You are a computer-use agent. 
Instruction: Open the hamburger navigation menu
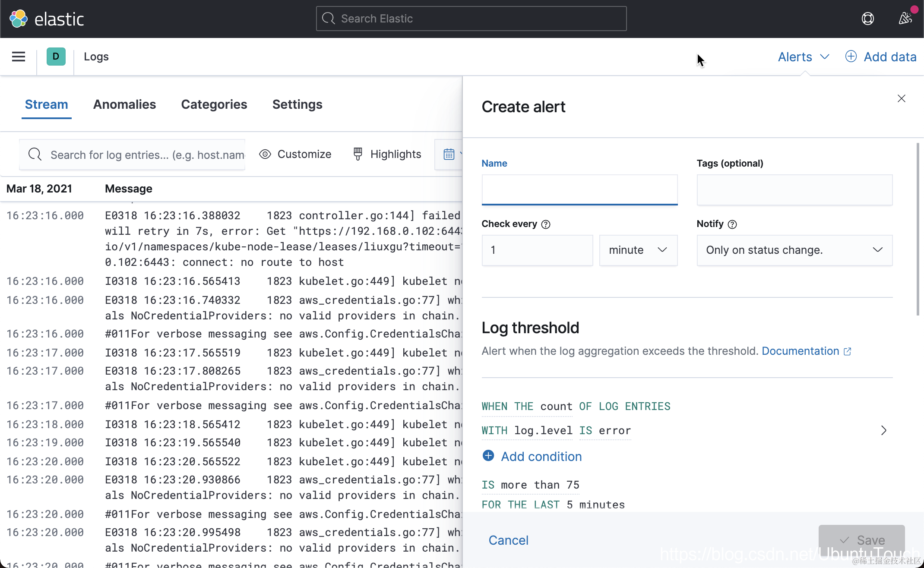coord(18,57)
